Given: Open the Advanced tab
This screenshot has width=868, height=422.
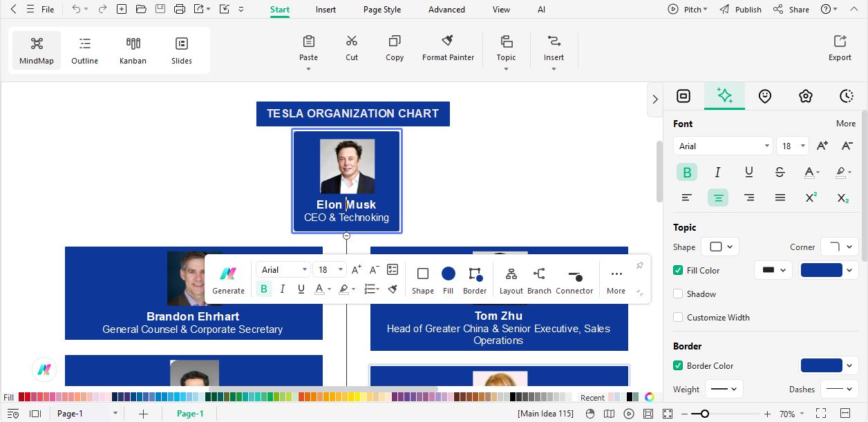Looking at the screenshot, I should (x=446, y=10).
